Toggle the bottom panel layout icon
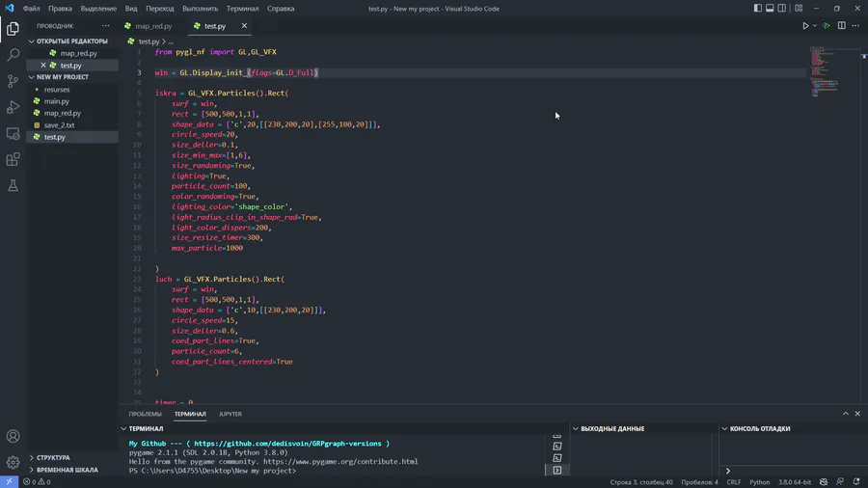868x488 pixels. [770, 9]
